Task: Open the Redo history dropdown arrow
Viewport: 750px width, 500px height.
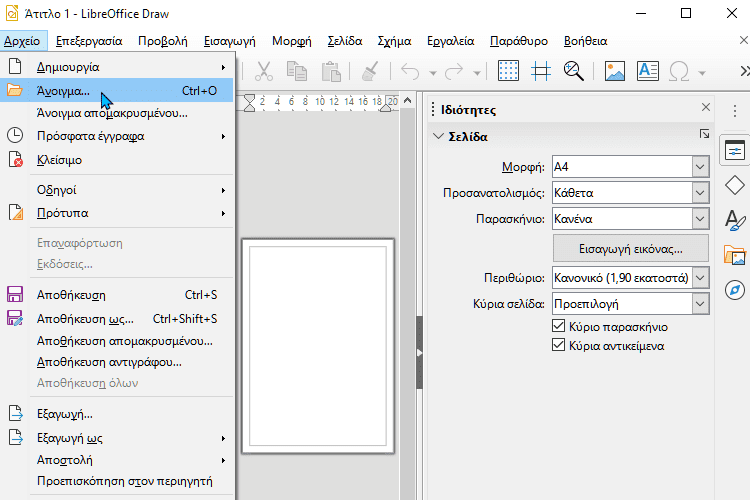Action: [477, 73]
